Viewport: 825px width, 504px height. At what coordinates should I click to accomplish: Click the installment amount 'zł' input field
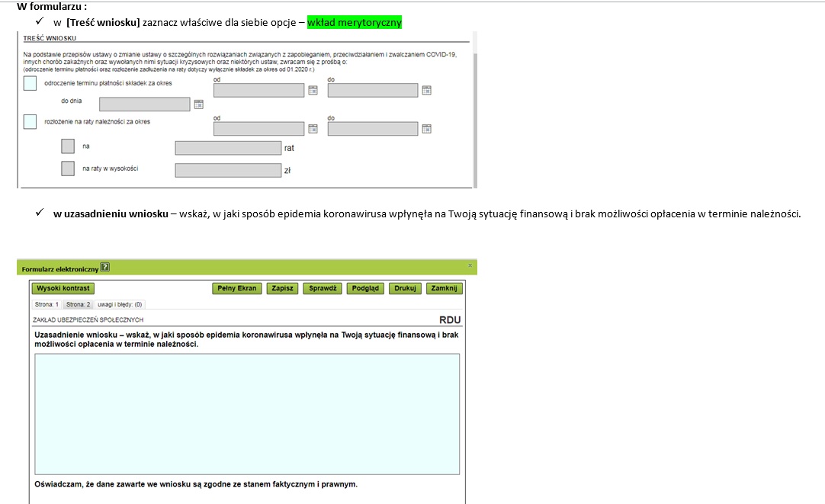pos(228,170)
